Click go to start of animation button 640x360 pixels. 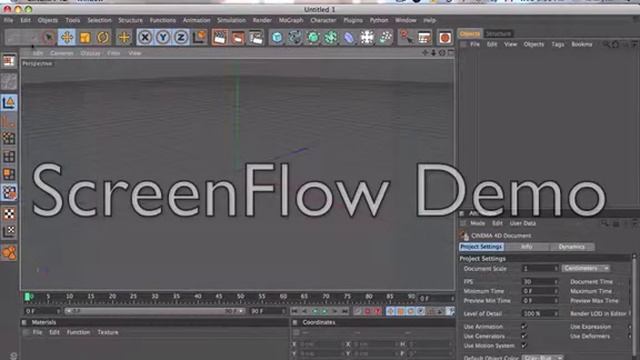[x=295, y=311]
